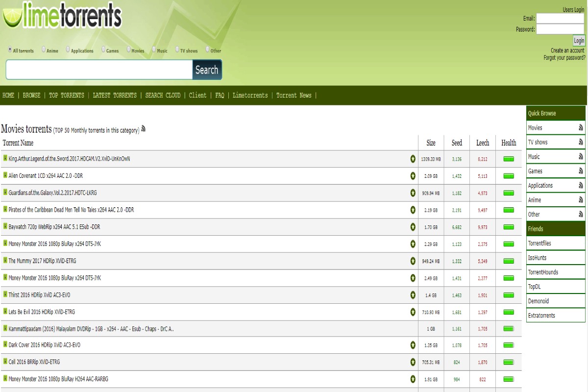Click the Search button
The width and height of the screenshot is (588, 392).
coord(207,70)
